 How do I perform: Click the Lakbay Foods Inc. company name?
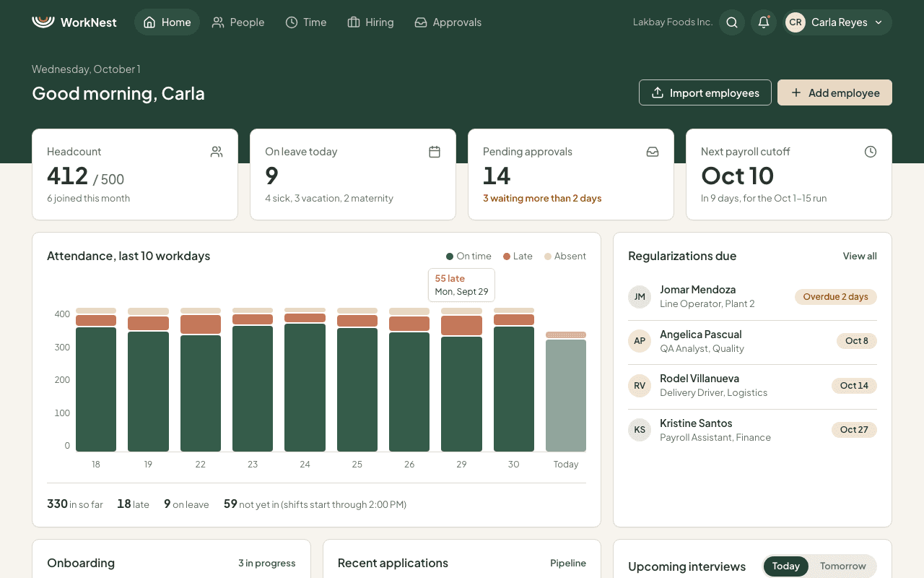pos(673,22)
